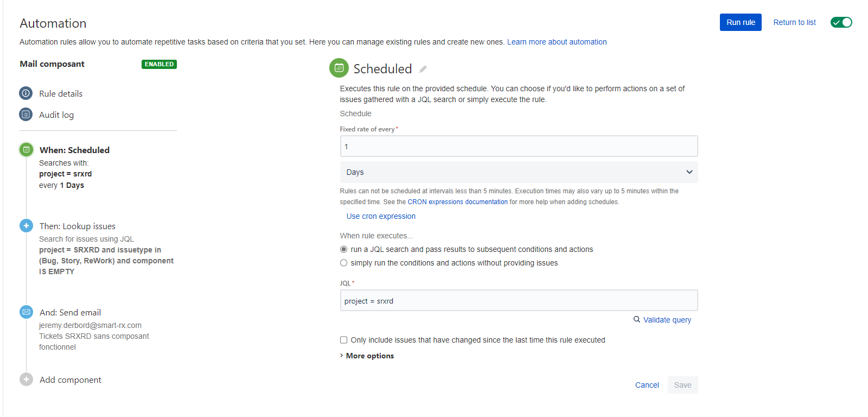Click the Lookup issues plus icon
The image size is (868, 417).
point(26,225)
